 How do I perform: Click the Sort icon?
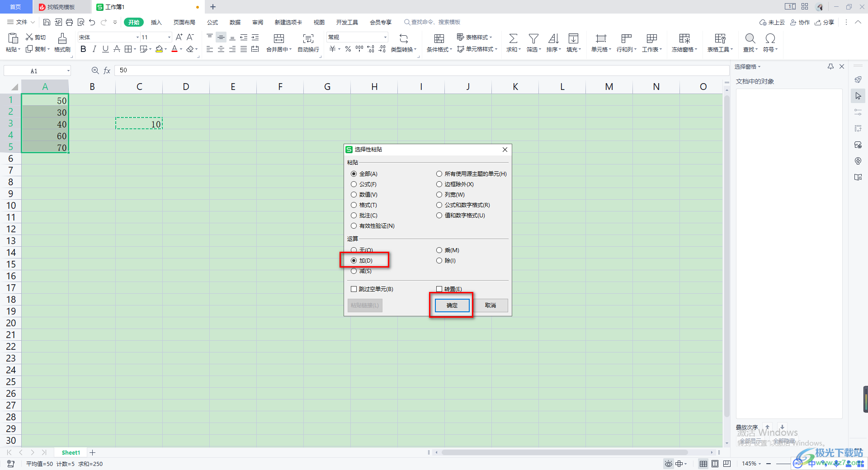[x=553, y=38]
